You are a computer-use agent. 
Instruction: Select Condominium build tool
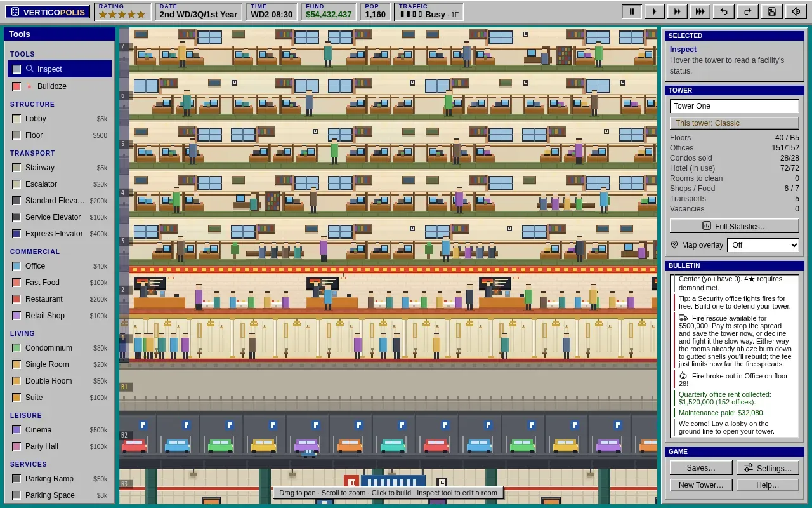coord(60,348)
